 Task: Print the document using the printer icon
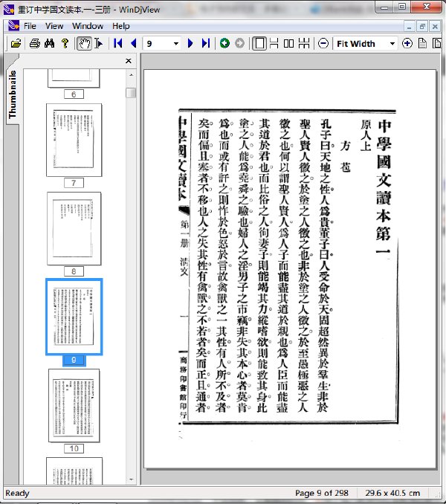pos(35,43)
